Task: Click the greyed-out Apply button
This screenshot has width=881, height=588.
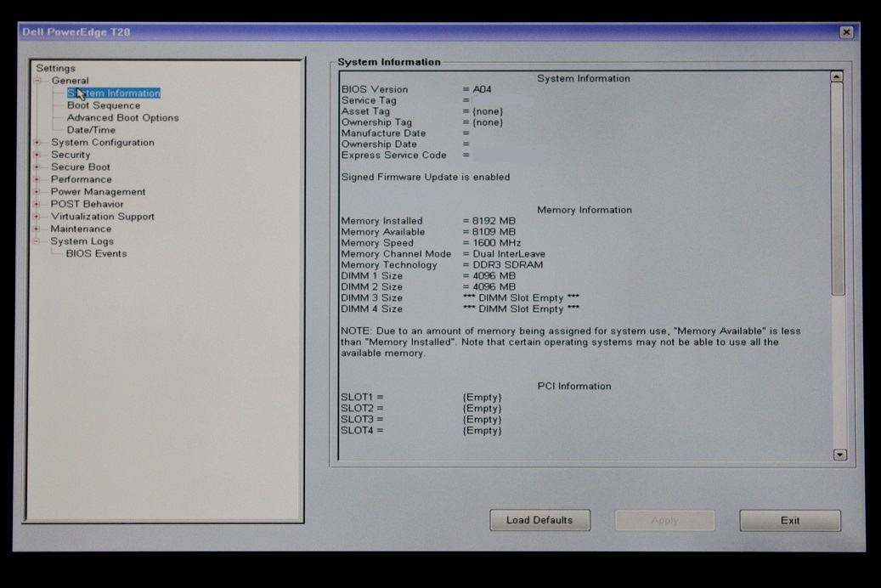Action: click(x=664, y=520)
